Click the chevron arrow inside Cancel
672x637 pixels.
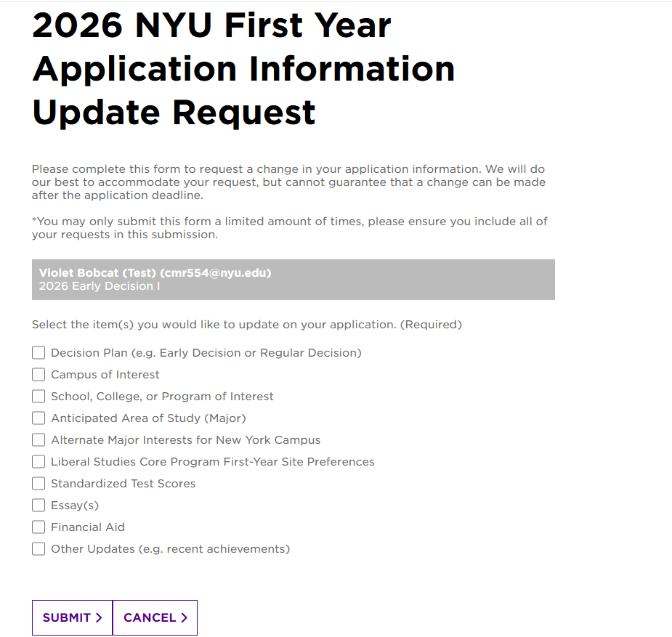[x=184, y=617]
